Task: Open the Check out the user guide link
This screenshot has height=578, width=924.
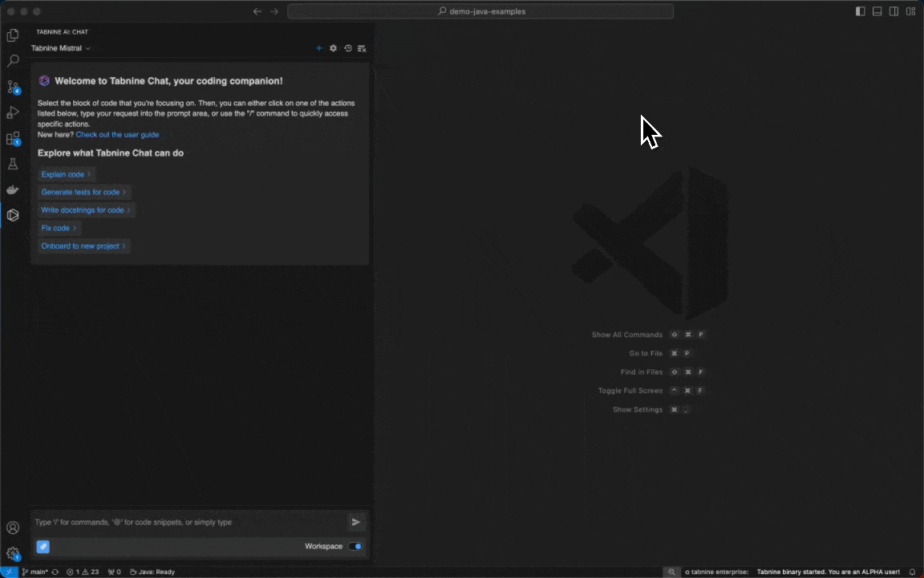Action: [x=117, y=135]
